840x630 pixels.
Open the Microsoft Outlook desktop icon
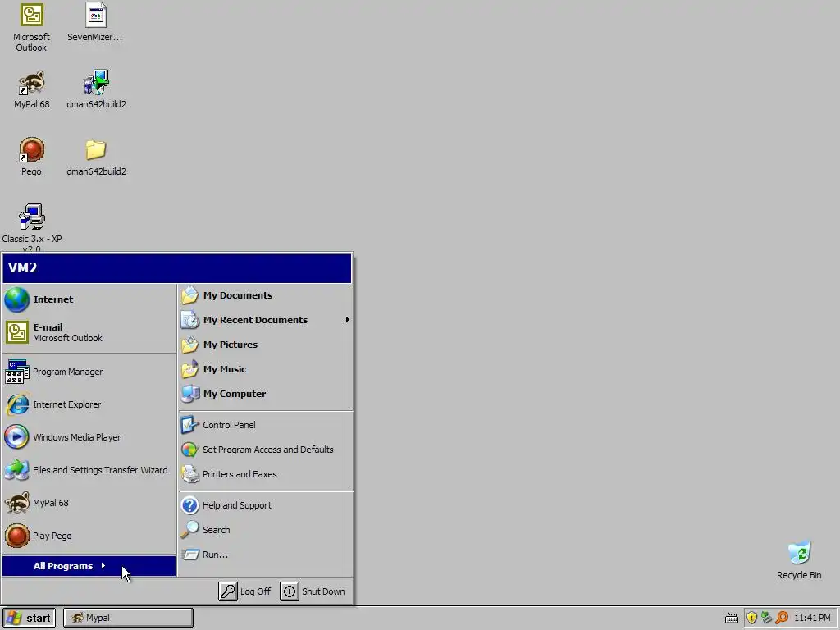31,27
